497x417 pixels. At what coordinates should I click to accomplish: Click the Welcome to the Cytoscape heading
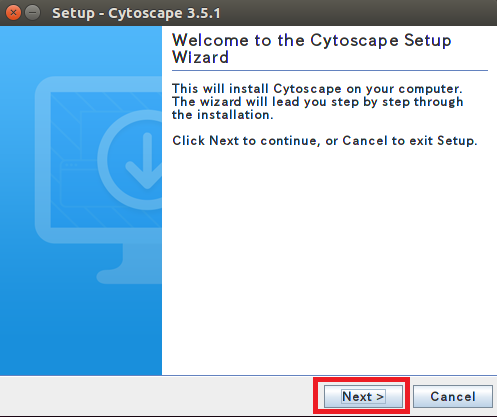[x=312, y=40]
